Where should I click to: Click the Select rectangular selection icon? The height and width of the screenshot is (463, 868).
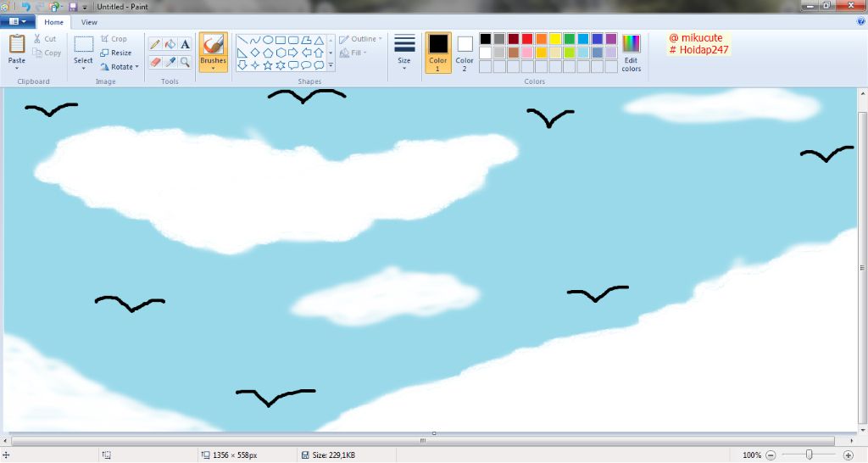(x=84, y=44)
